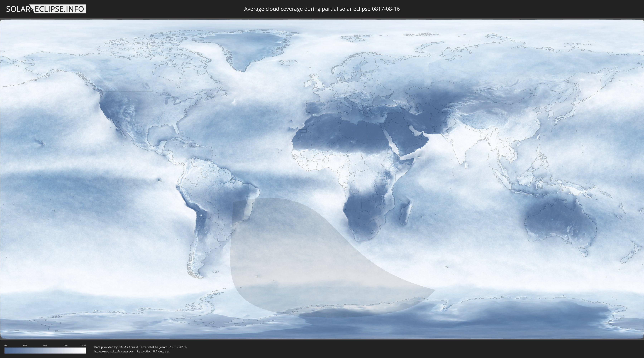
Task: Click the cloud coverage color gradient bar
Action: click(45, 350)
